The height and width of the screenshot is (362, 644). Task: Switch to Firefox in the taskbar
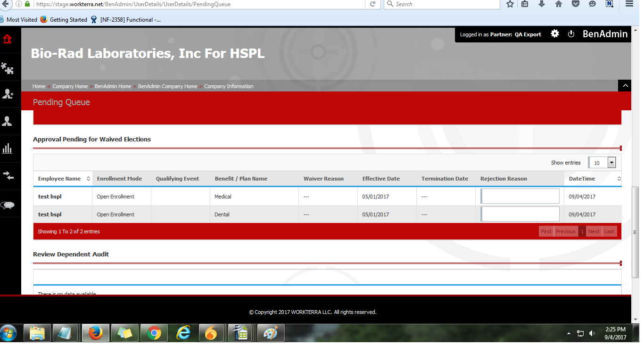(96, 333)
